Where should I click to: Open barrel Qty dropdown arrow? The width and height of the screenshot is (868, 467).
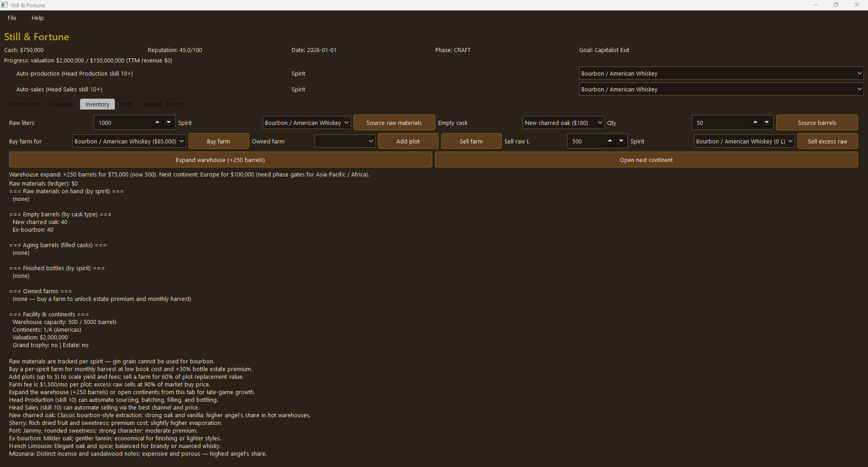(x=767, y=122)
